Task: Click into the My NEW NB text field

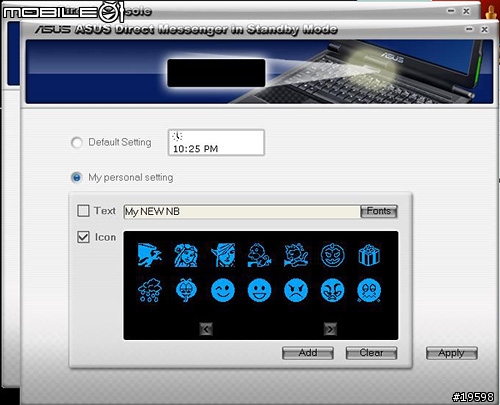Action: [242, 212]
